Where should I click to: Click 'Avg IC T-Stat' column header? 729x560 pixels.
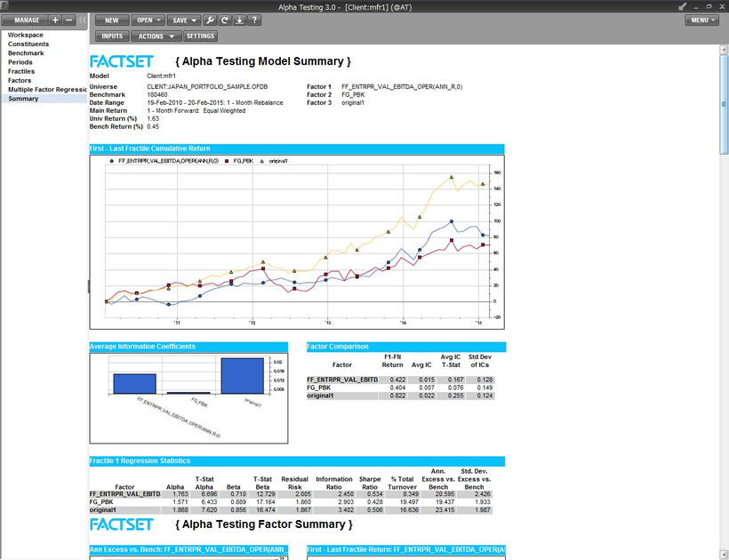[x=451, y=361]
